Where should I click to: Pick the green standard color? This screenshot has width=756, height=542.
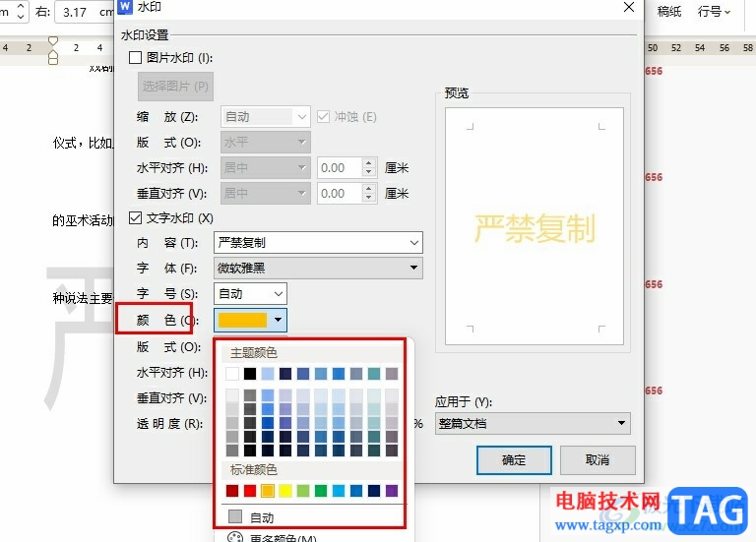click(x=321, y=491)
